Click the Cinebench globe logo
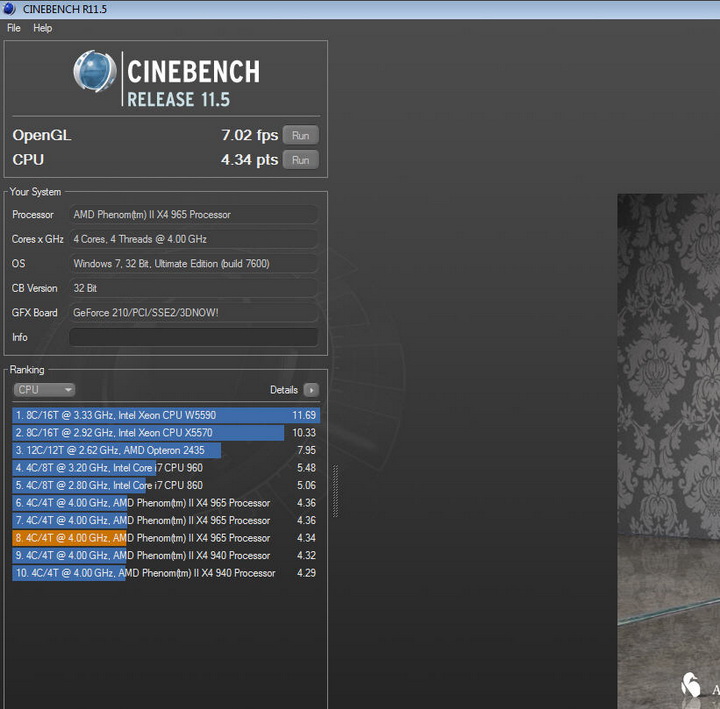Image resolution: width=720 pixels, height=709 pixels. 95,72
